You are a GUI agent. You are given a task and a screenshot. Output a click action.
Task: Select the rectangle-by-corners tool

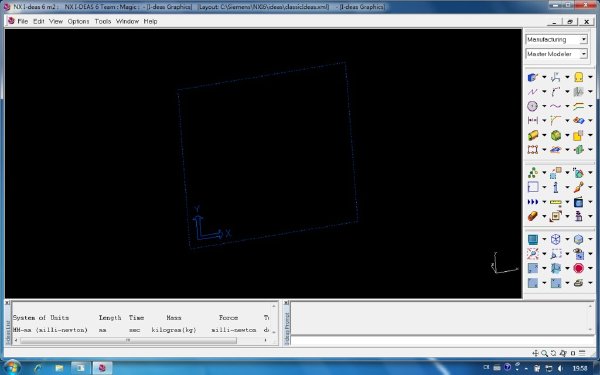tap(533, 150)
